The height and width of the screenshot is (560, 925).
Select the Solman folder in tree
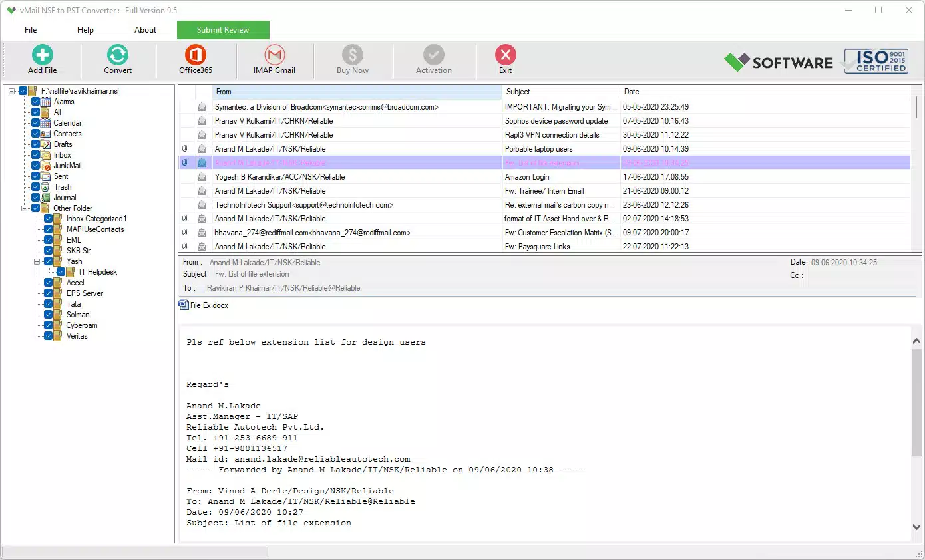click(78, 315)
